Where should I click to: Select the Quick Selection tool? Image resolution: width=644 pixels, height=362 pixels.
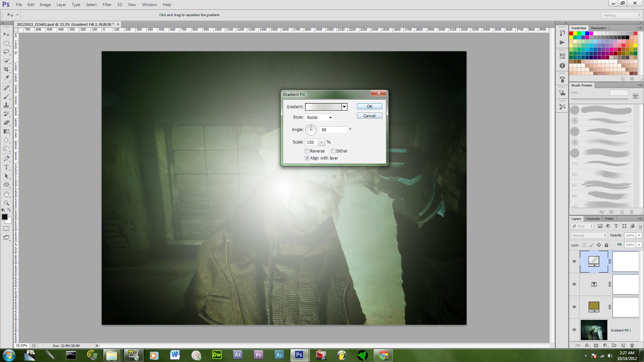[6, 61]
